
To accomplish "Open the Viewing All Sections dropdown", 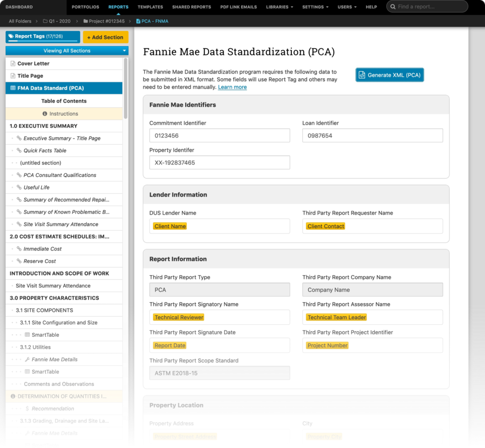I will tap(67, 51).
